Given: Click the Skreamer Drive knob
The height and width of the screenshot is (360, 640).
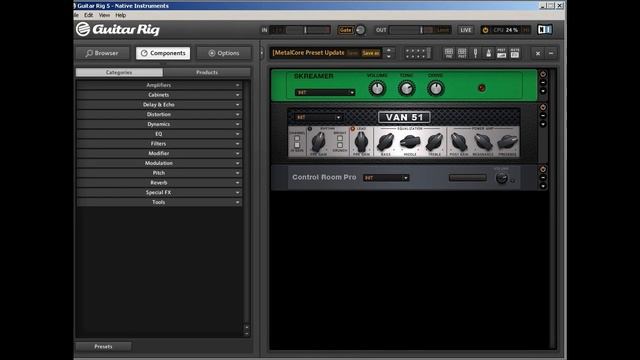Looking at the screenshot, I should [x=436, y=88].
